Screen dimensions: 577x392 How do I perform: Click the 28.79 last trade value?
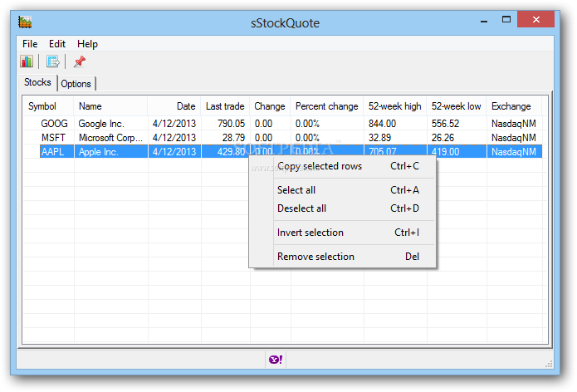pyautogui.click(x=233, y=138)
